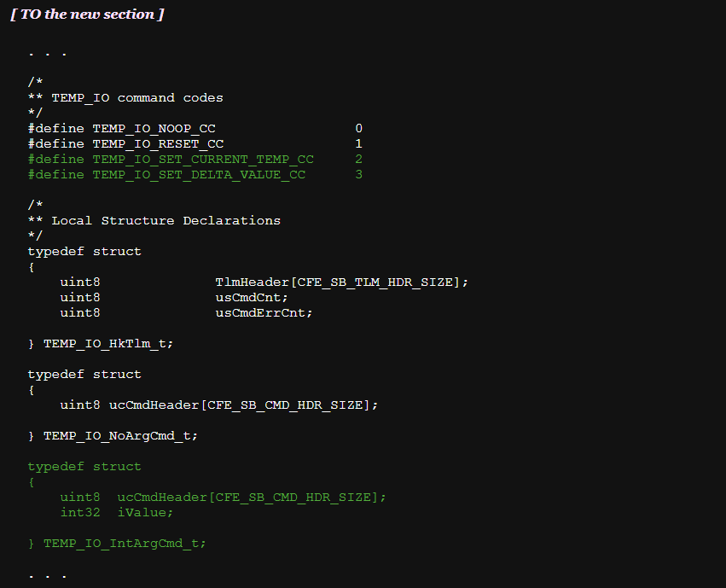Click the ellipsis at the code bottom
The height and width of the screenshot is (588, 726).
(47, 574)
